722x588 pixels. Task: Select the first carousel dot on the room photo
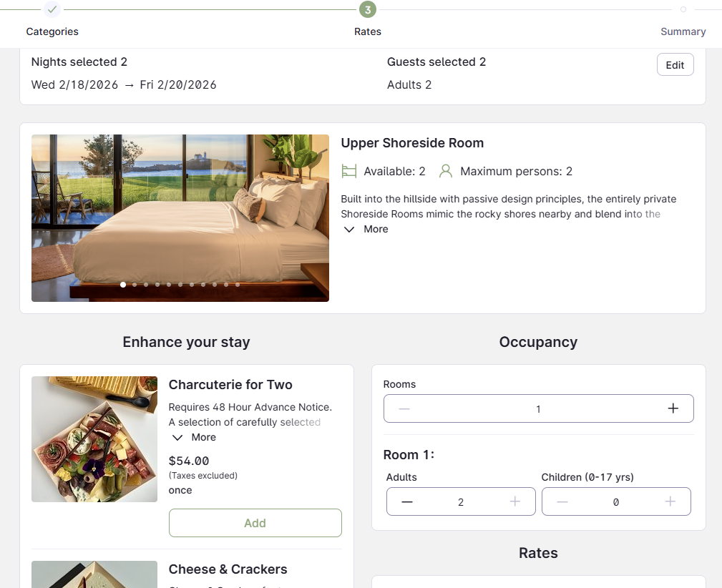click(x=122, y=284)
